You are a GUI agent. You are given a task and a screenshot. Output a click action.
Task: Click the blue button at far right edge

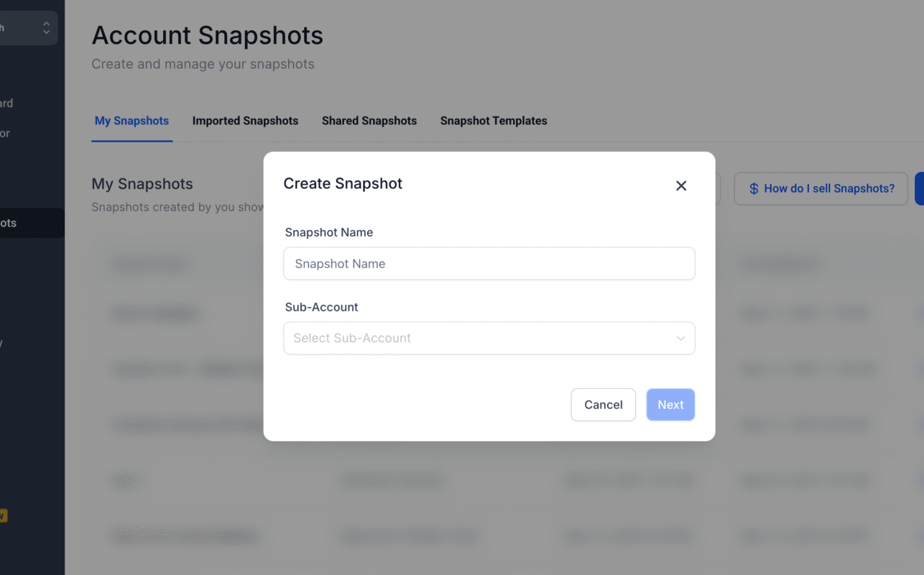coord(919,188)
